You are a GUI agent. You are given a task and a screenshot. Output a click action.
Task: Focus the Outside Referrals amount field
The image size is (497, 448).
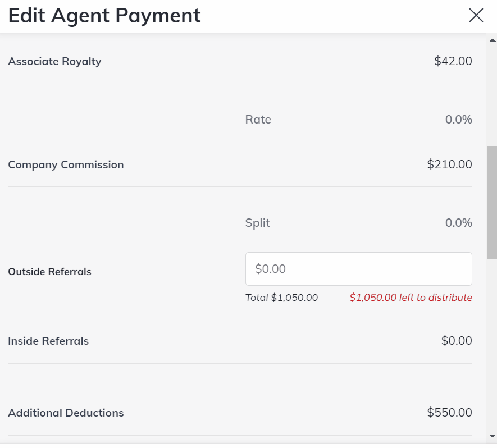pos(358,269)
